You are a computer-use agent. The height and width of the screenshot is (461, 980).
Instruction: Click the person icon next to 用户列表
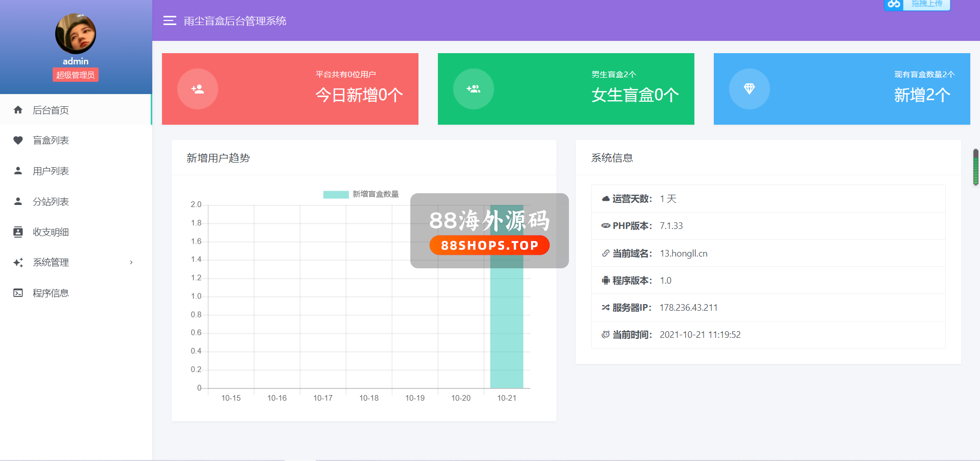click(x=18, y=171)
